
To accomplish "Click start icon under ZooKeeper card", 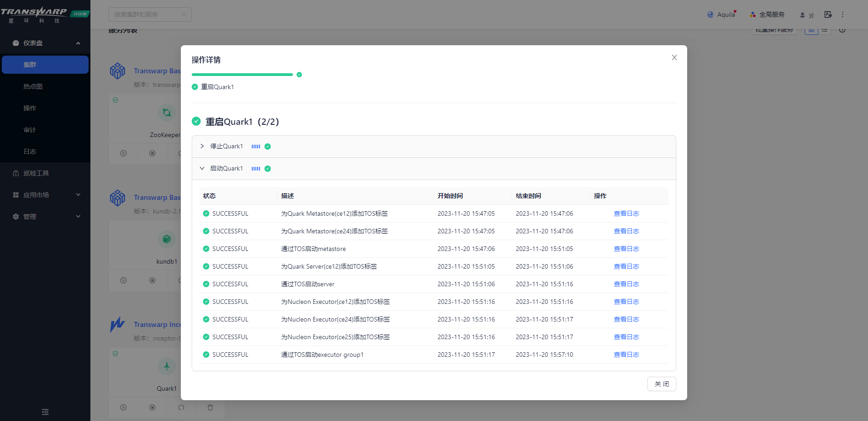I will 123,153.
